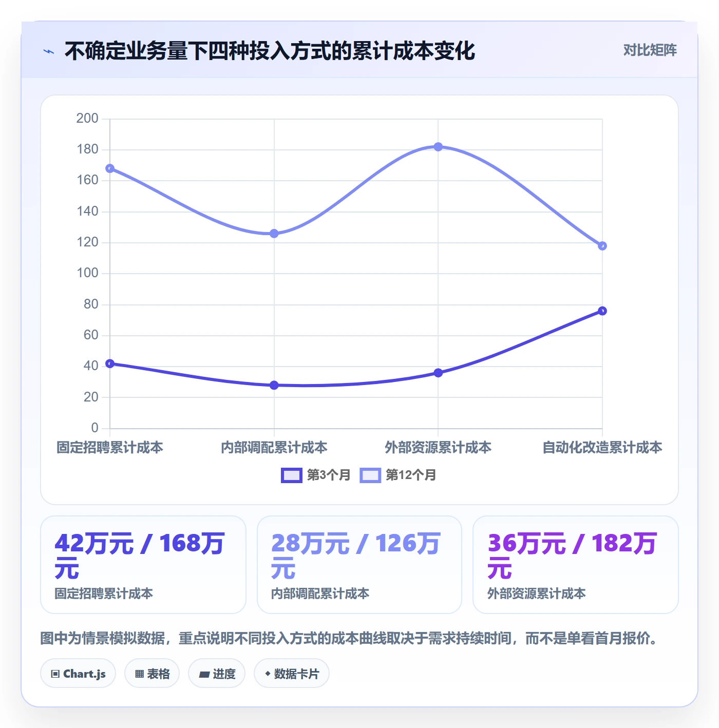The image size is (719, 728).
Task: Click the 第3个月 data point at 内部调配累计成本
Action: [274, 385]
